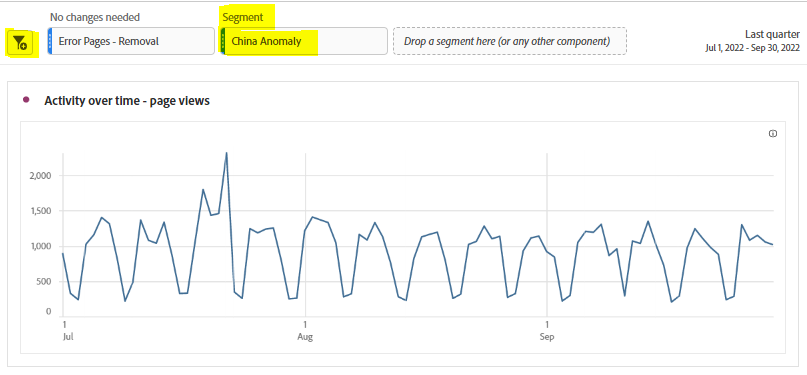The width and height of the screenshot is (807, 375).
Task: Open the chart info icon in the visualization
Action: click(x=773, y=134)
